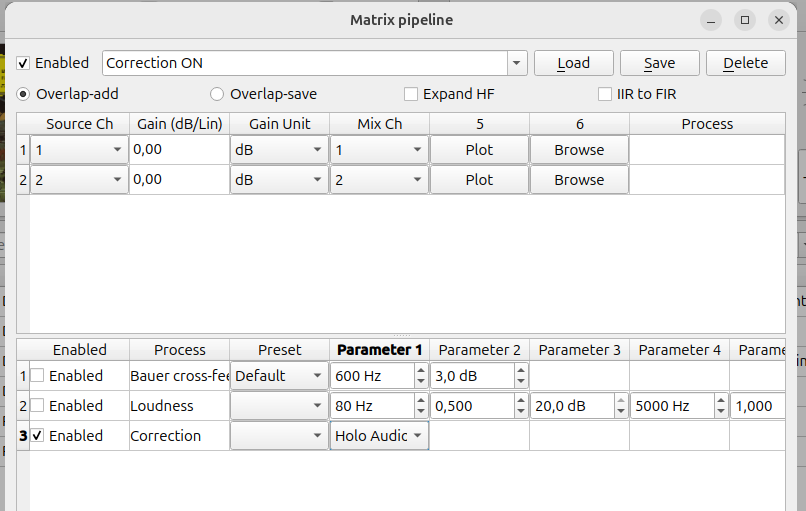Click the Load button

574,63
